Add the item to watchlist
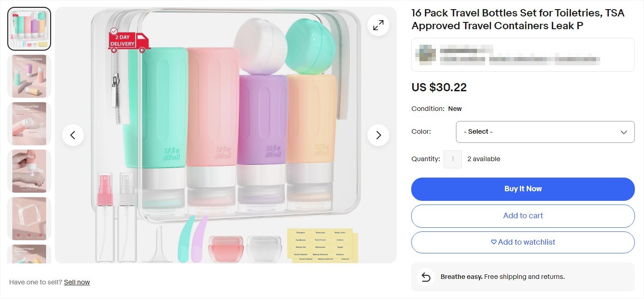The image size is (644, 299). click(x=523, y=242)
